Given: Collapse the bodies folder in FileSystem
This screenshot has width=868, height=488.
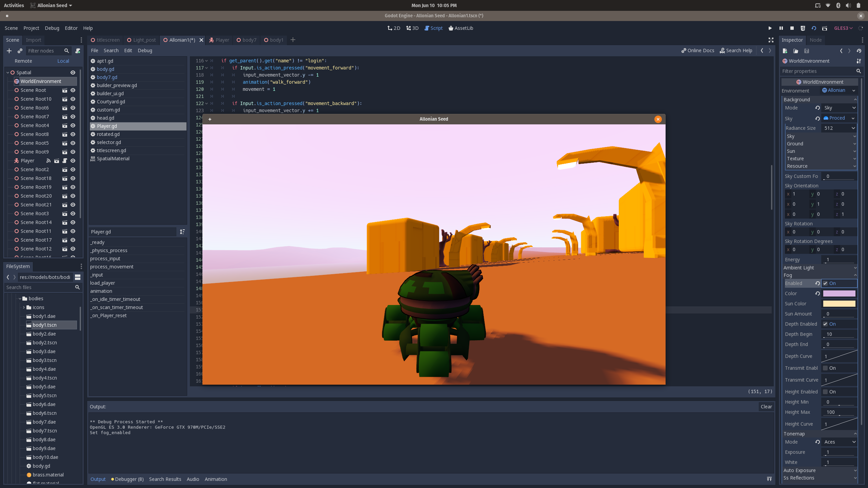Looking at the screenshot, I should (20, 299).
